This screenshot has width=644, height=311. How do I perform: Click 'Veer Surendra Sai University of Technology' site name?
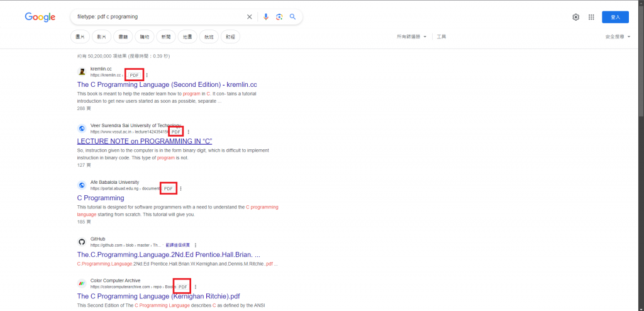(x=136, y=125)
